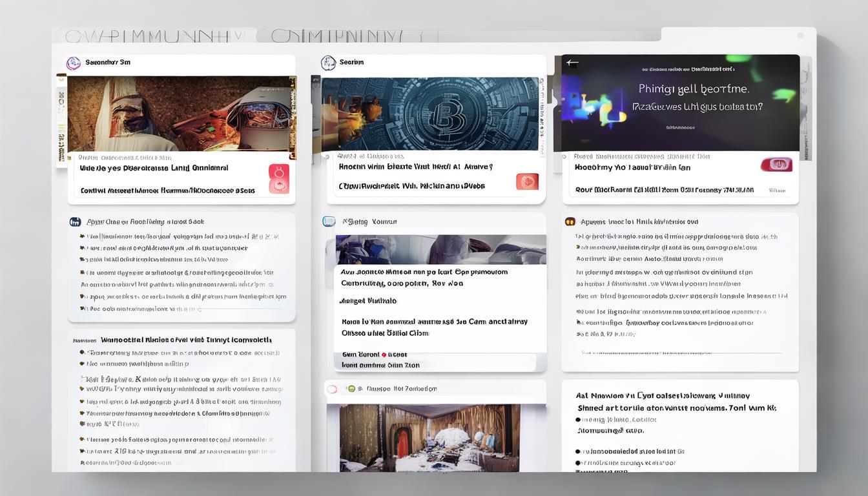Click the orange icon heading the right text panel

click(x=570, y=222)
